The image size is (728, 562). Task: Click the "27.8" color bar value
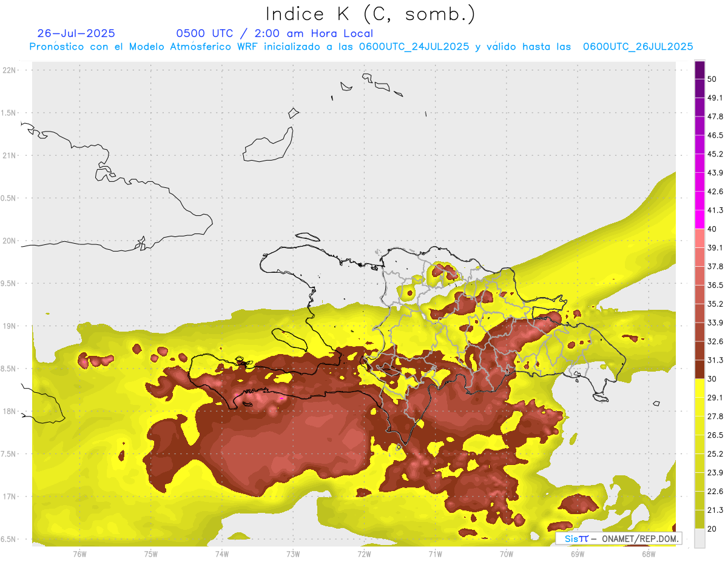coord(715,416)
